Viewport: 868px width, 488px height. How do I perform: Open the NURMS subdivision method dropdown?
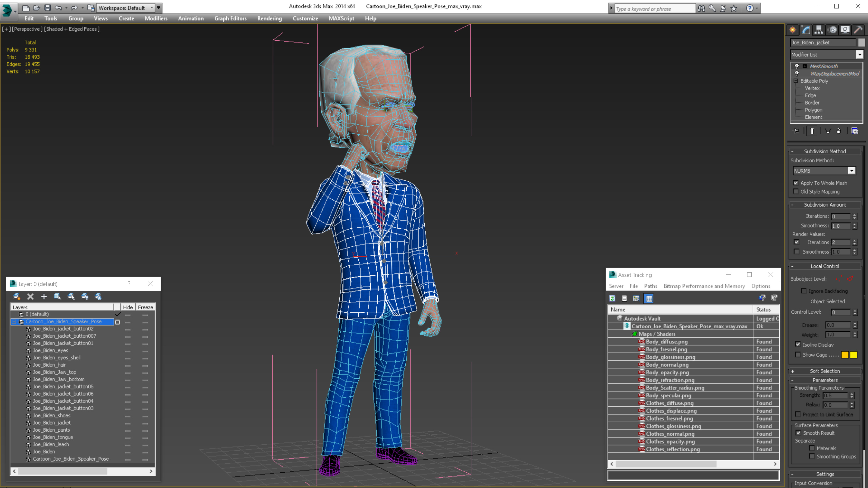[851, 171]
